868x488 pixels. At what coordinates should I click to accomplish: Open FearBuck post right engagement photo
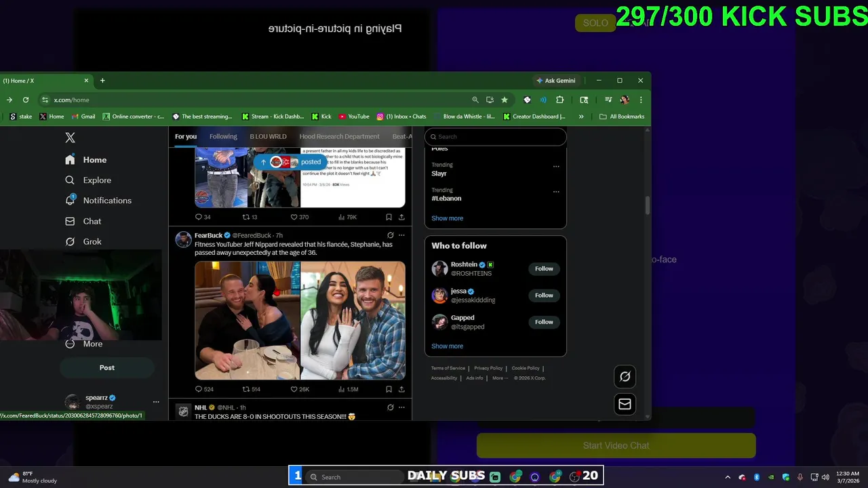(x=353, y=320)
